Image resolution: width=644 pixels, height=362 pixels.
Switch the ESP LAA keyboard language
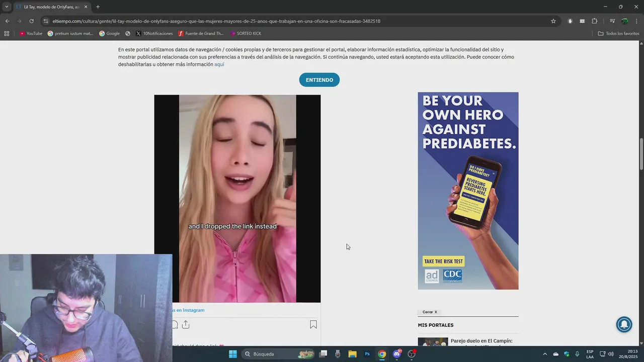[590, 354]
